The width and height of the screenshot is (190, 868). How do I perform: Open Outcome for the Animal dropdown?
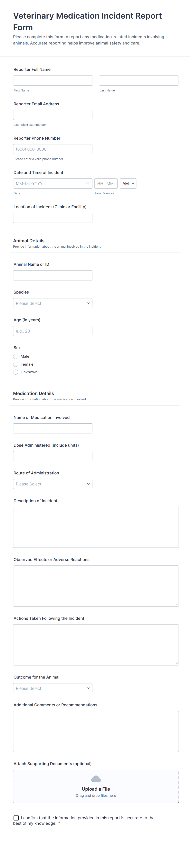(53, 688)
